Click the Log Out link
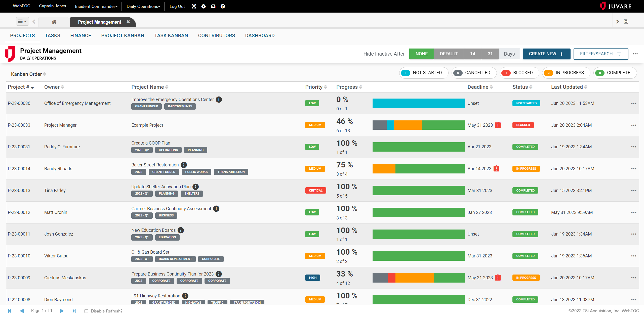This screenshot has height=317, width=644. click(x=177, y=6)
